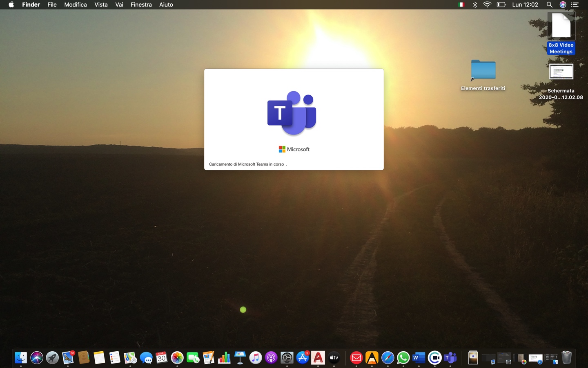Screen dimensions: 588x368
Task: Open Finder from the dock
Action: (x=21, y=358)
